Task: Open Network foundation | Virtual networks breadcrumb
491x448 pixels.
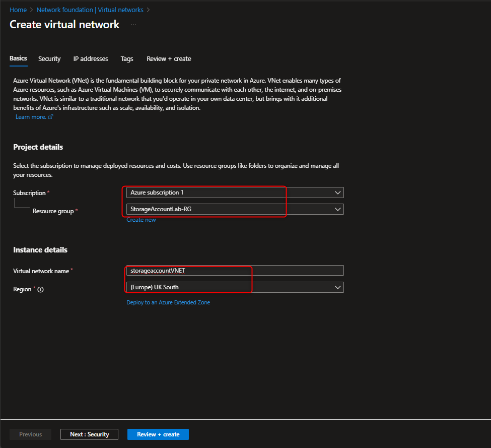Action: [90, 10]
